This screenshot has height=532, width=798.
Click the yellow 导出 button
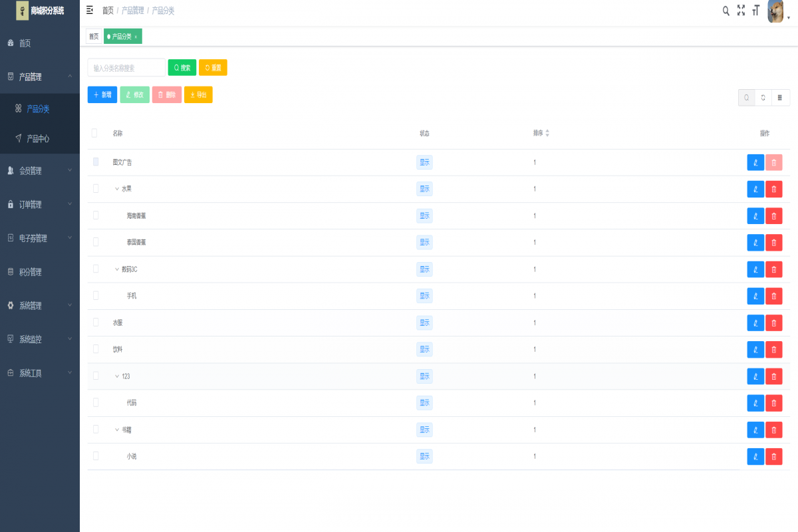198,95
